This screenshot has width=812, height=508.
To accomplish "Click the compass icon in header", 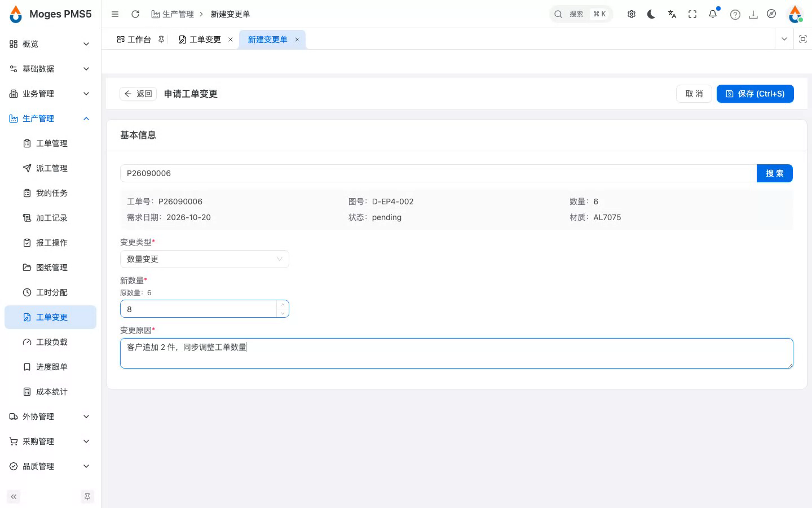I will click(x=771, y=14).
